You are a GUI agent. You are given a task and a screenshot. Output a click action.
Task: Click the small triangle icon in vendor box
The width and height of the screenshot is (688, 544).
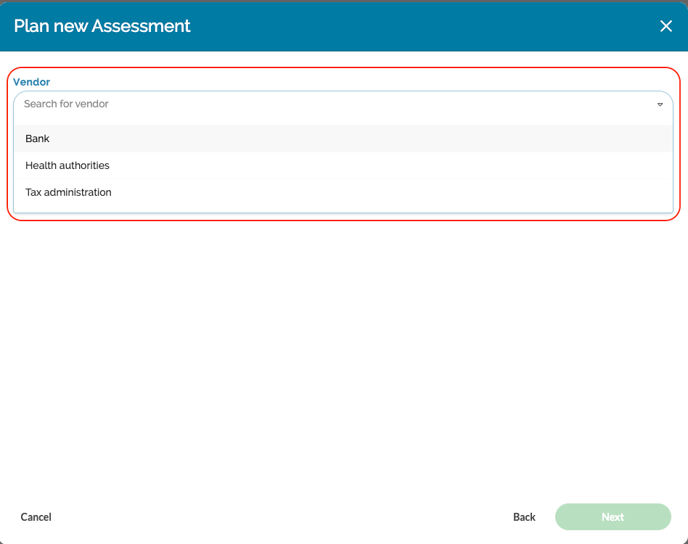[x=660, y=104]
